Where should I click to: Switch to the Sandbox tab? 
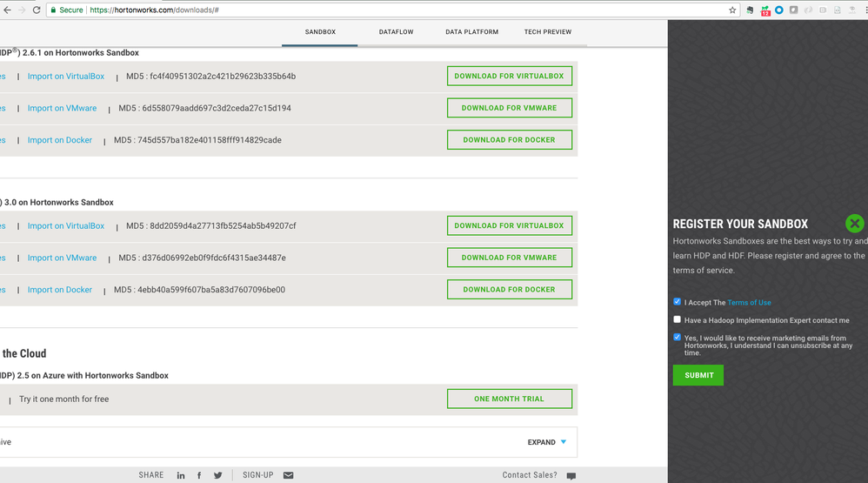click(320, 32)
